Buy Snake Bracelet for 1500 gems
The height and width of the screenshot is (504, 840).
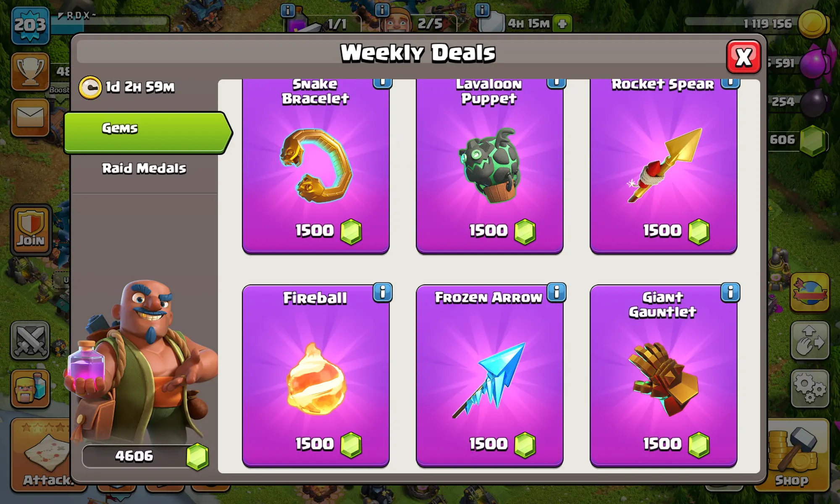316,167
